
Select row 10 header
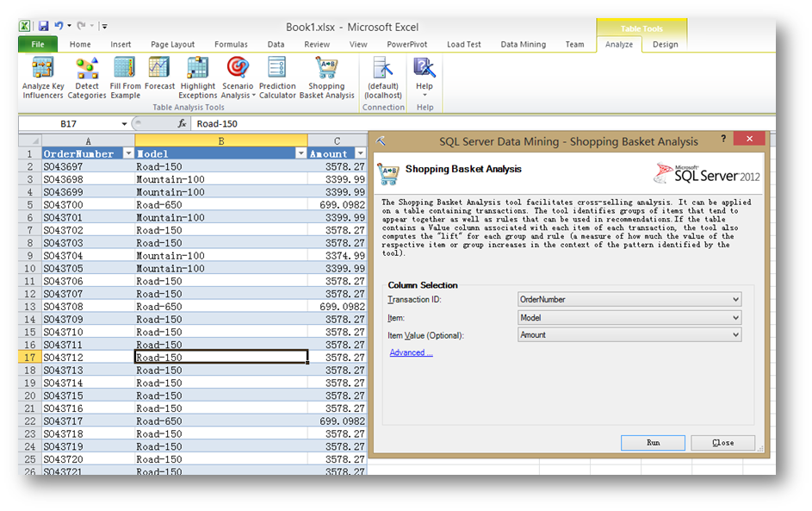click(30, 269)
